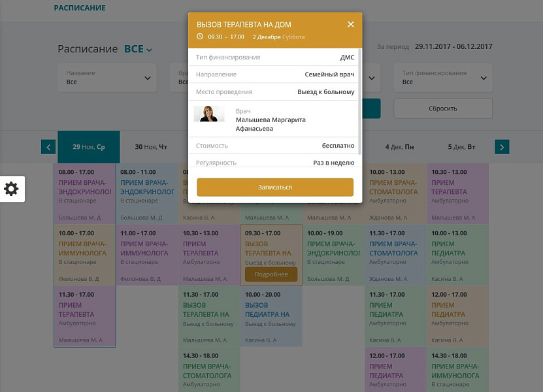
Task: Select the 29 Ноя, Ср date tab
Action: 89,147
